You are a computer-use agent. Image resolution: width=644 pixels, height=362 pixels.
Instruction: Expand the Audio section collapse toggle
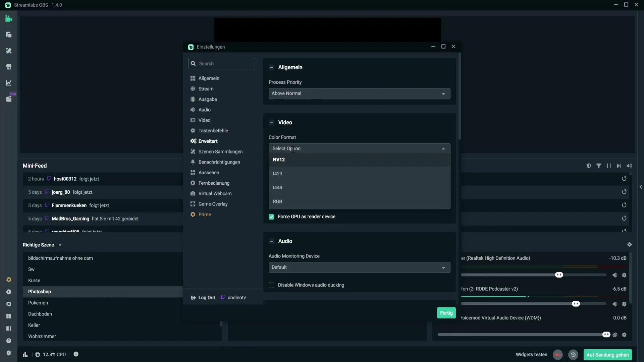[x=272, y=241]
